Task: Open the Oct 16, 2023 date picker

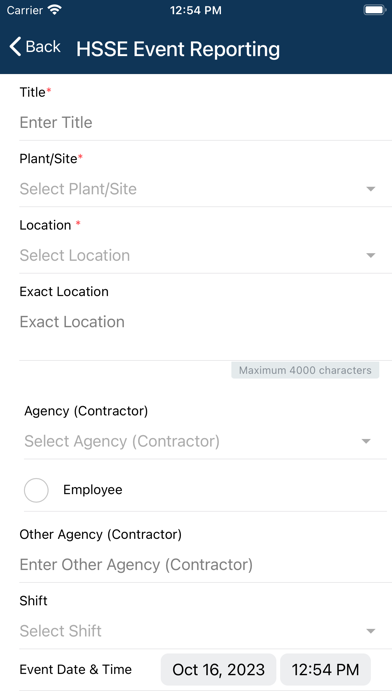Action: coord(218,669)
